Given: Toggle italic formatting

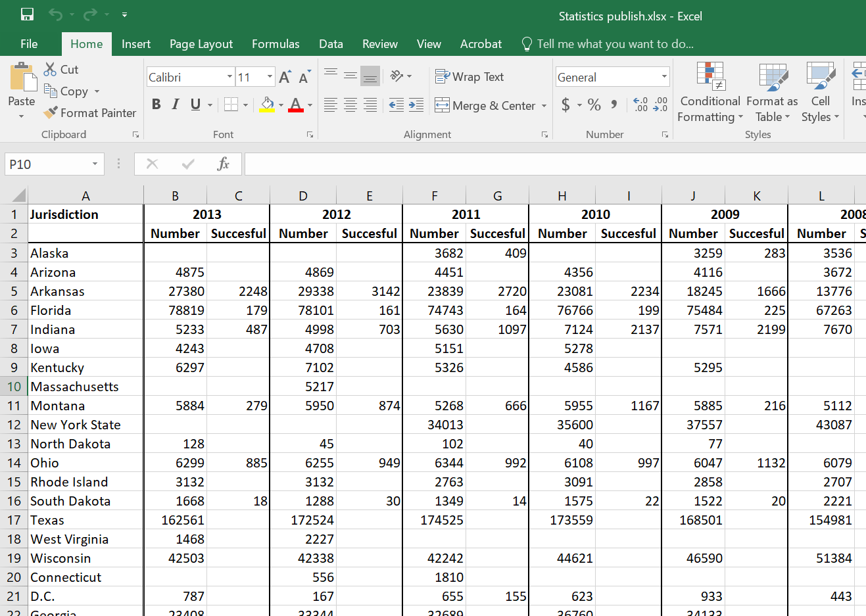Looking at the screenshot, I should pyautogui.click(x=174, y=105).
